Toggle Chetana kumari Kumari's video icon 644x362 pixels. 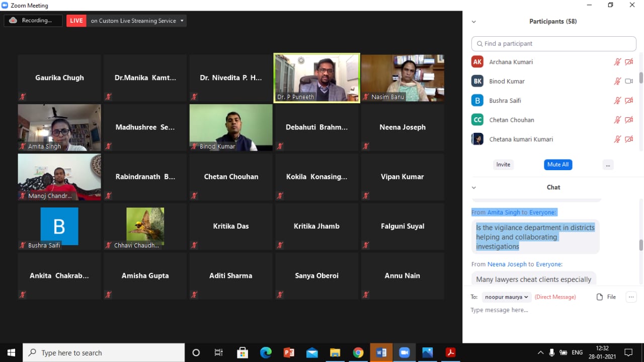(629, 139)
